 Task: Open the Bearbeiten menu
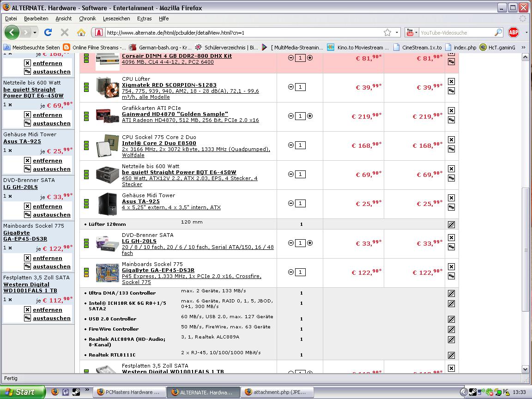[x=36, y=18]
